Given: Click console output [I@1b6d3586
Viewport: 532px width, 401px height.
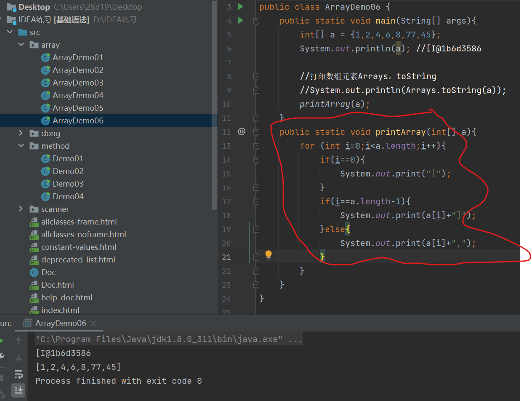Looking at the screenshot, I should [x=63, y=353].
